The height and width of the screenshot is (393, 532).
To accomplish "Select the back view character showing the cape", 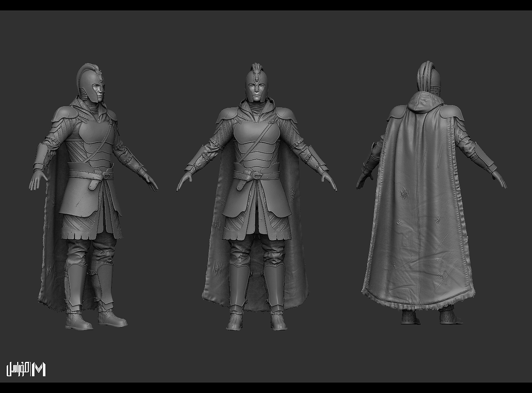I will tap(431, 193).
